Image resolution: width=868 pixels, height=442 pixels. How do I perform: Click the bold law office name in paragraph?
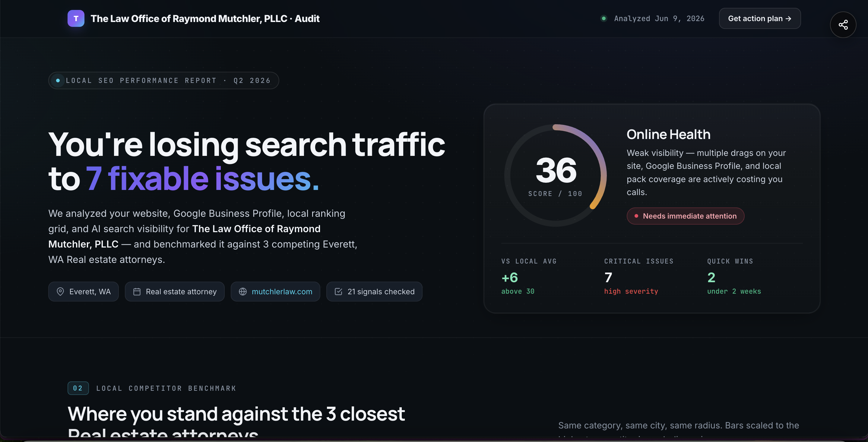pos(184,236)
